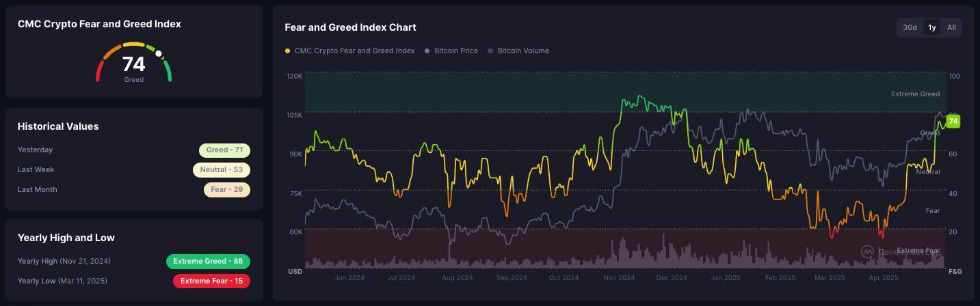Click the red segment of the gauge
This screenshot has width=980, height=306.
click(99, 70)
